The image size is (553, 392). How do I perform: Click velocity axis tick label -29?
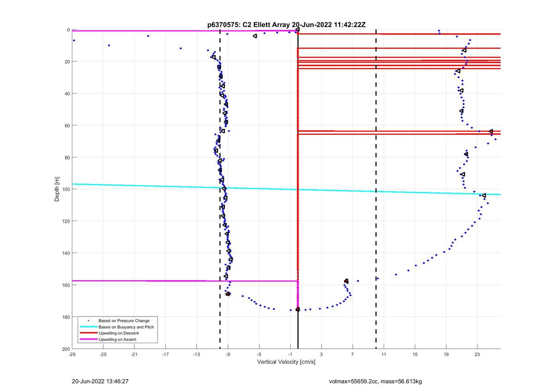click(72, 354)
